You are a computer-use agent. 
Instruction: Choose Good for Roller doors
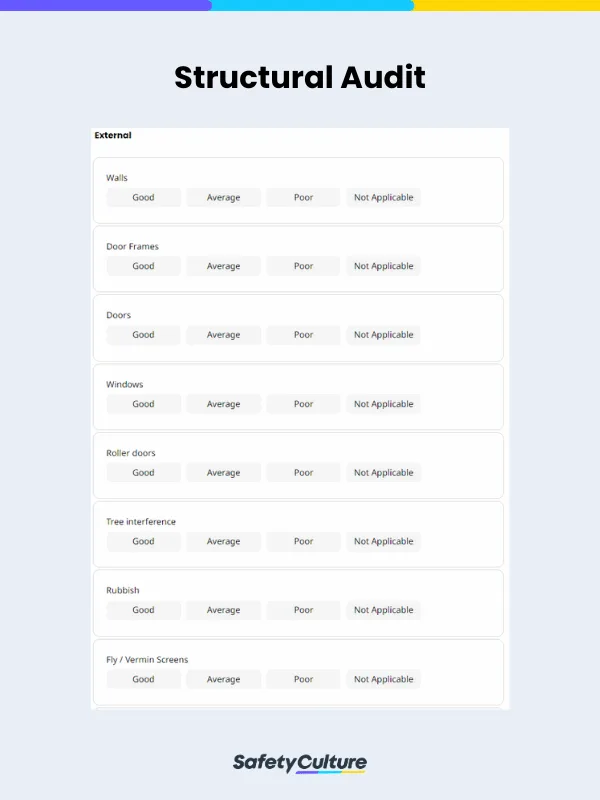(144, 473)
